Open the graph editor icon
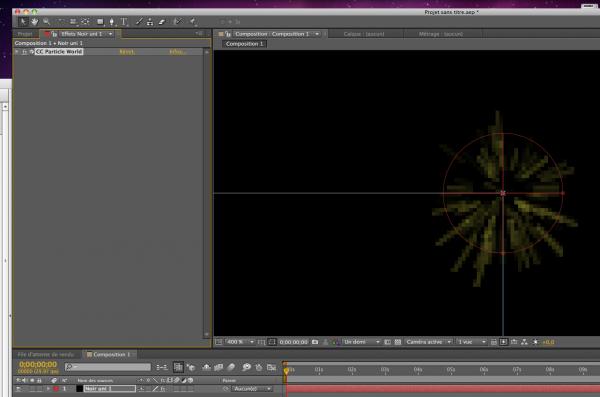This screenshot has height=397, width=600. (271, 368)
